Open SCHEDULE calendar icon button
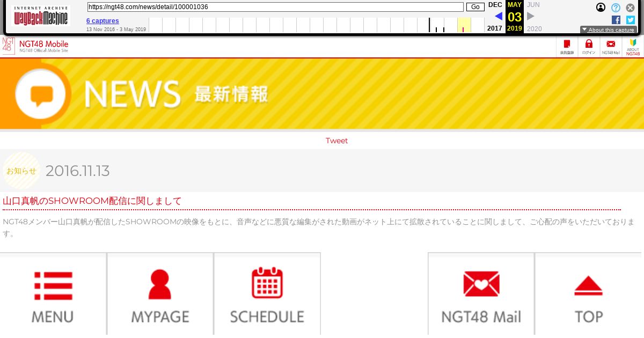This screenshot has width=644, height=338. click(x=267, y=294)
